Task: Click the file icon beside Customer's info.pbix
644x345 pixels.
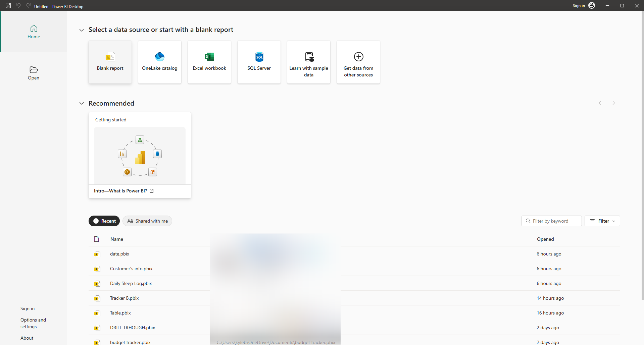Action: pos(97,269)
